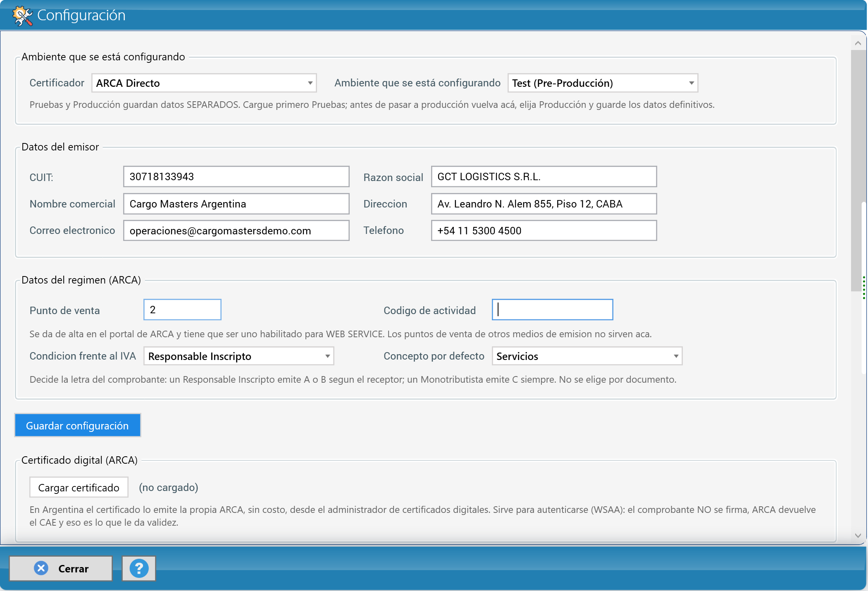Screen dimensions: 868x591
Task: Click the Configuración gear icon in title bar
Action: coord(22,16)
